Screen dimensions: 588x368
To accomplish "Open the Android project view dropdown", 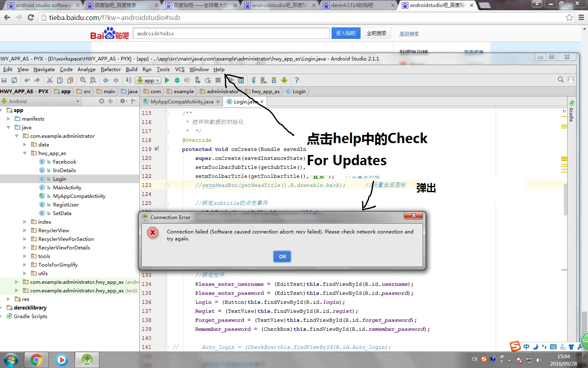I will [40, 101].
